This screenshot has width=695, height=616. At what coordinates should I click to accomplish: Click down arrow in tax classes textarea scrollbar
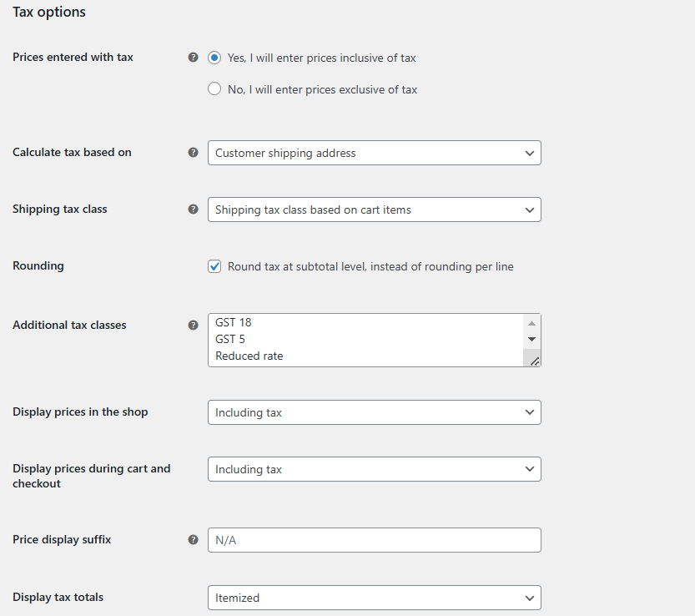point(531,339)
